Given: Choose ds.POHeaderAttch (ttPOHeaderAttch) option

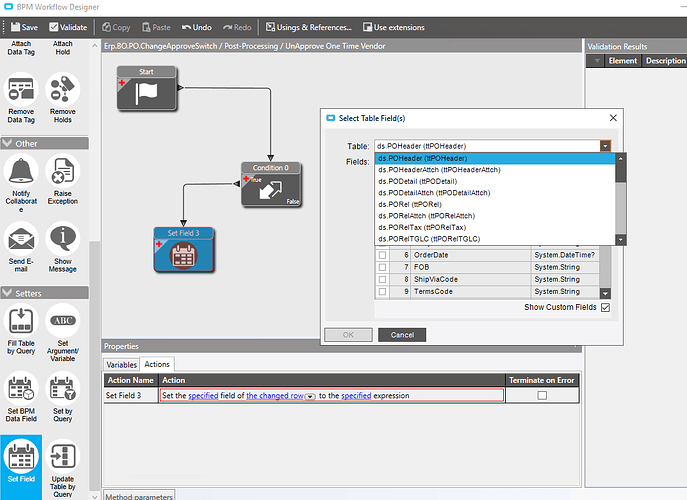Looking at the screenshot, I should (495, 170).
